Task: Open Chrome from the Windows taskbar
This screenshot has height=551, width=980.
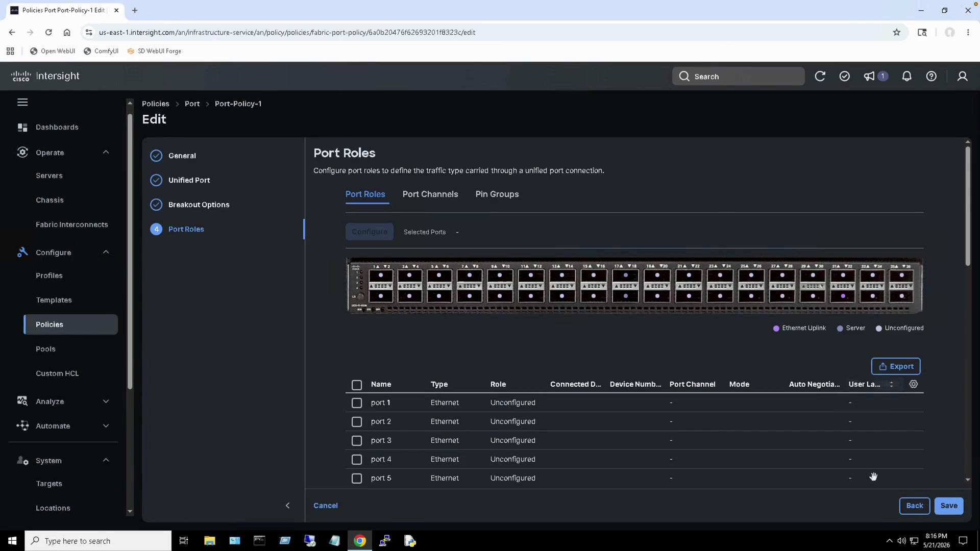Action: [360, 541]
